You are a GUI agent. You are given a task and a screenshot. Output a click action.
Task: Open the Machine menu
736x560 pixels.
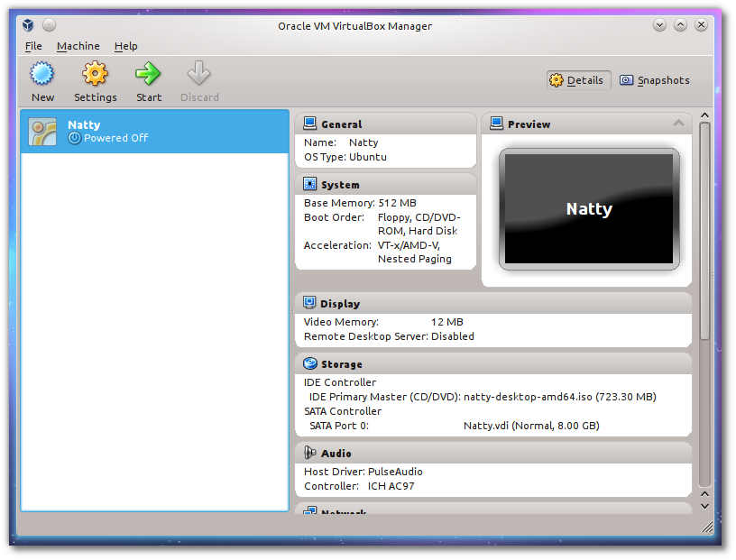point(78,46)
